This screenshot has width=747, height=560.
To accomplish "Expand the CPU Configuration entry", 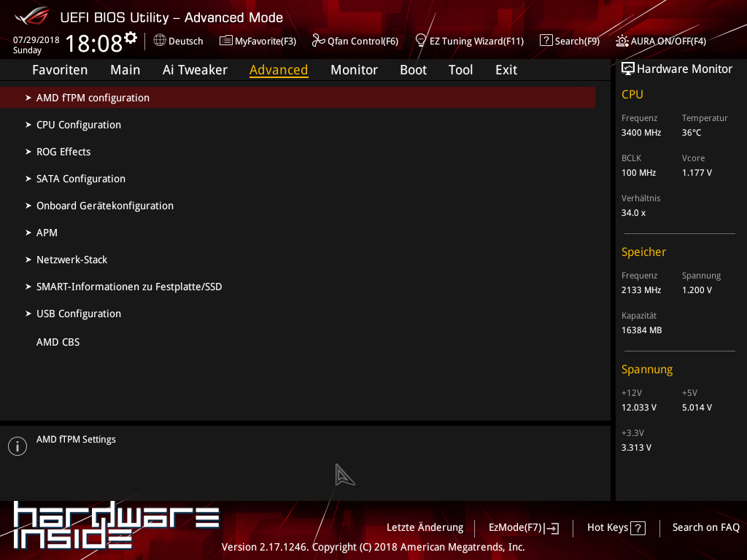I will click(x=79, y=125).
